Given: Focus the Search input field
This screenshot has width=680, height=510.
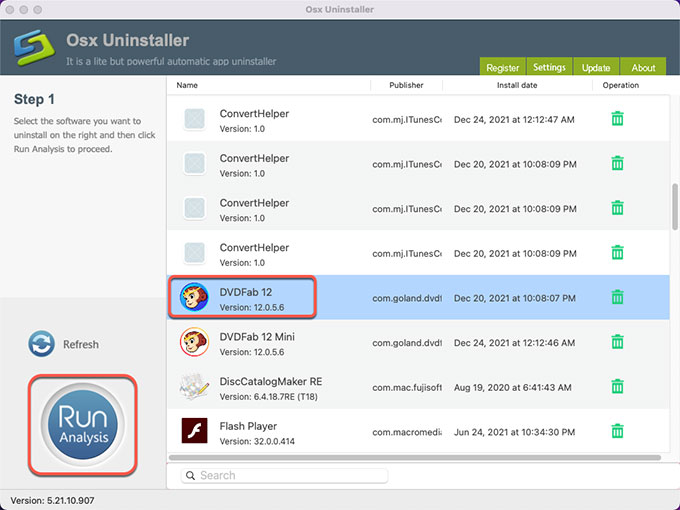Looking at the screenshot, I should [x=284, y=475].
